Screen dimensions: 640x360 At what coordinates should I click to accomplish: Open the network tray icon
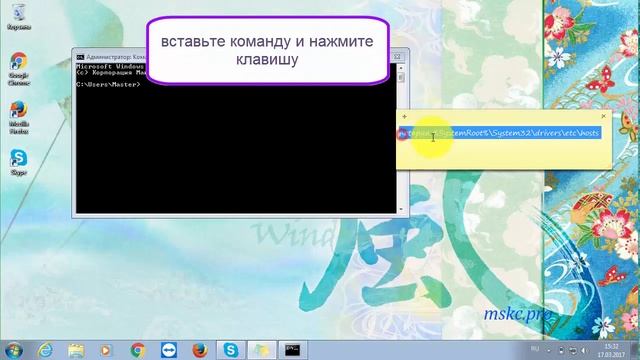[573, 350]
